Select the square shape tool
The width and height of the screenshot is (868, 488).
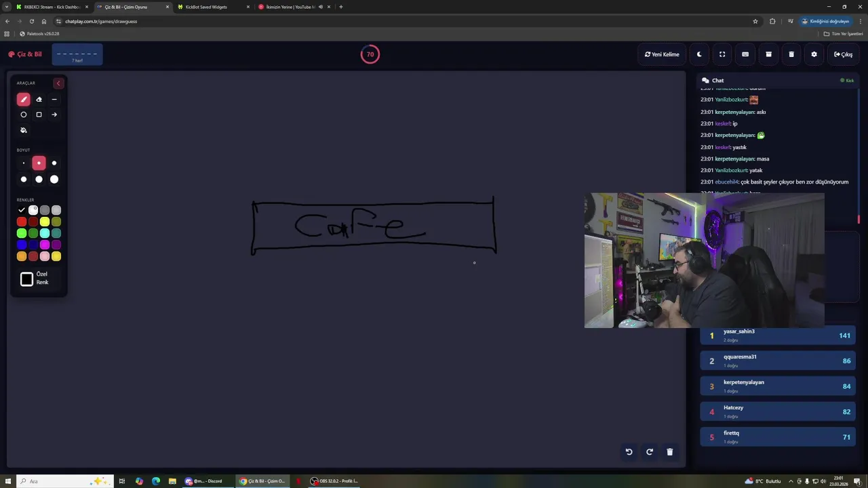[x=39, y=115]
